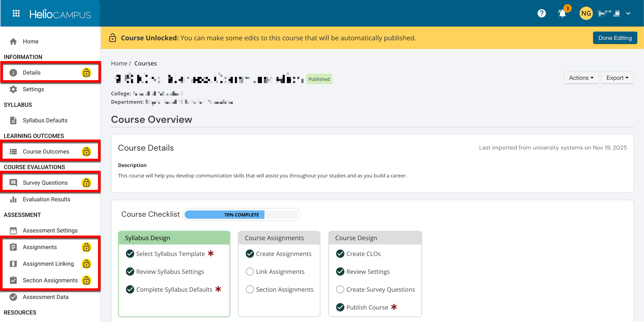Viewport: 644px width, 322px height.
Task: Open the Actions dropdown
Action: [581, 78]
